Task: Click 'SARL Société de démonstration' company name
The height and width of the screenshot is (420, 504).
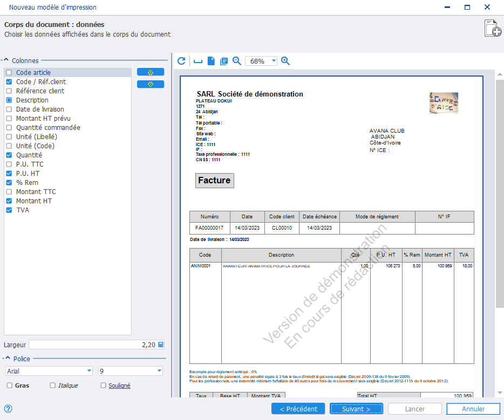Action: 250,94
